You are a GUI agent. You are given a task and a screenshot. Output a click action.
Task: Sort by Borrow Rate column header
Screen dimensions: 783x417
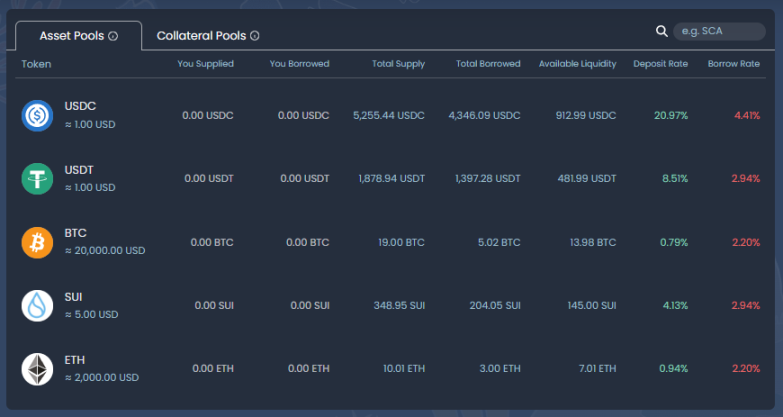click(x=735, y=64)
